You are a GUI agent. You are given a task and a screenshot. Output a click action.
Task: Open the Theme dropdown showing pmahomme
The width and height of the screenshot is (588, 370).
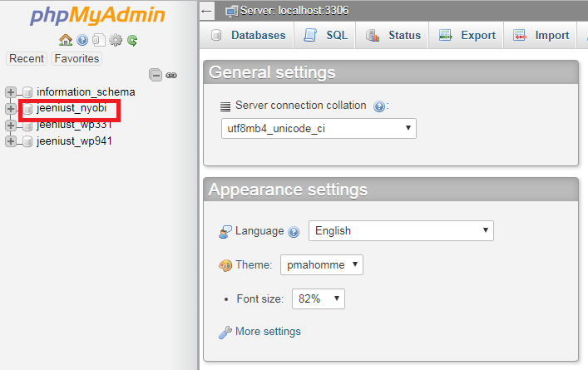click(x=322, y=265)
